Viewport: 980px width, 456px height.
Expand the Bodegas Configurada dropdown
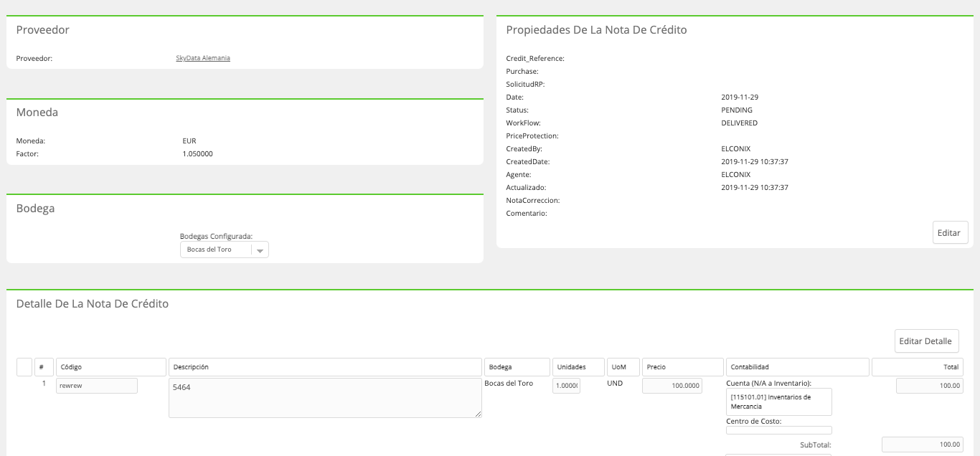pyautogui.click(x=224, y=250)
